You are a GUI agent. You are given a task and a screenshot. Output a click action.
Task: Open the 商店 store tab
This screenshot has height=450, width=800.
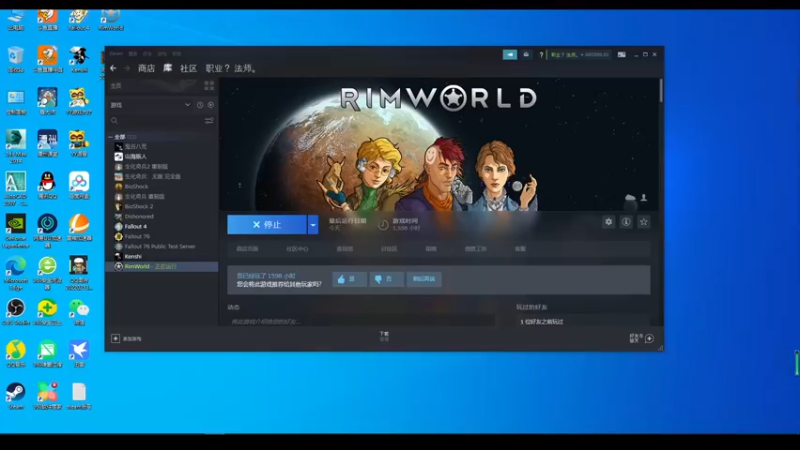[x=146, y=68]
